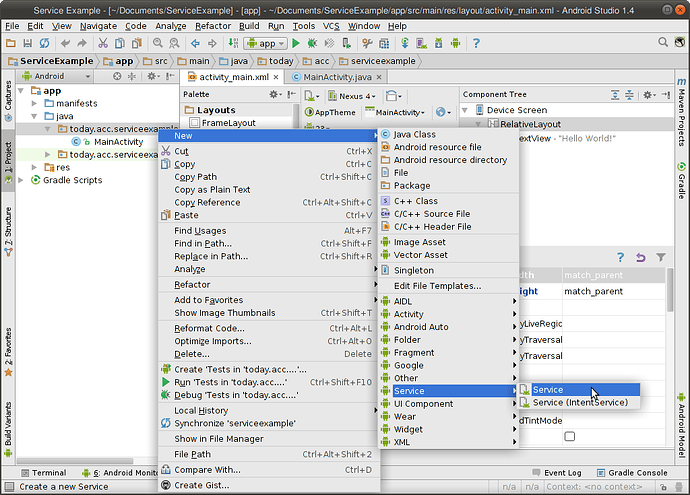
Task: Click the properties help question mark icon
Action: click(x=620, y=257)
